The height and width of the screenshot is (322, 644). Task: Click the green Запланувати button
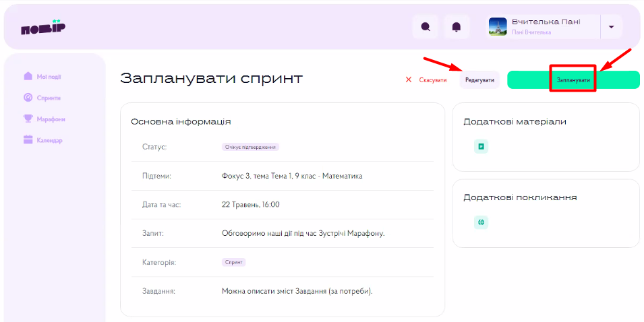(573, 80)
